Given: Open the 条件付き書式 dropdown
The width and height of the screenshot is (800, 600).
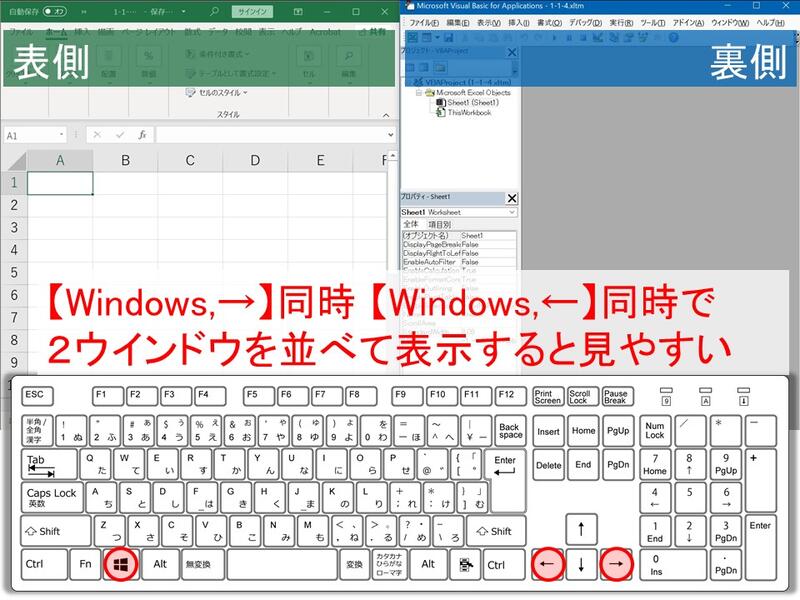Looking at the screenshot, I should coord(218,54).
